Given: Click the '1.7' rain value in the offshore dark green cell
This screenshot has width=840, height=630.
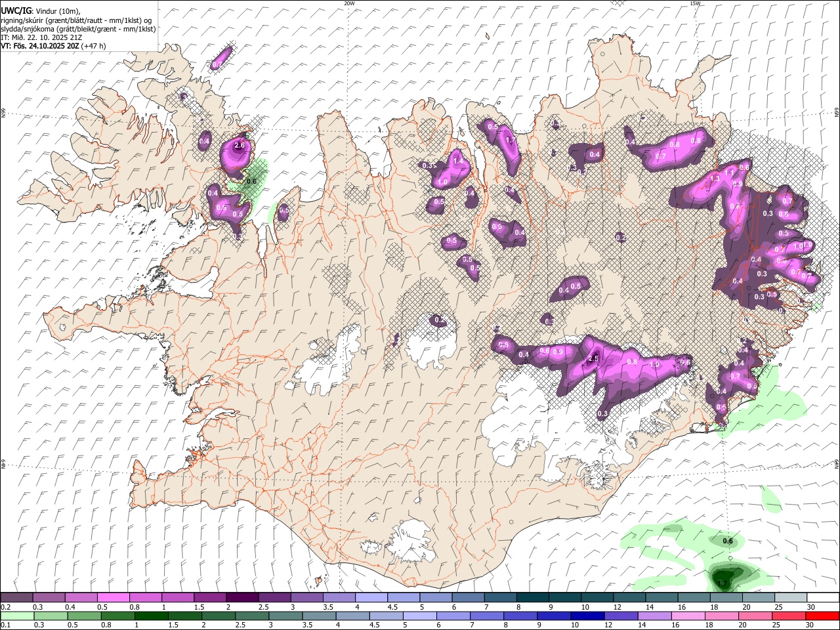Looking at the screenshot, I should (722, 583).
